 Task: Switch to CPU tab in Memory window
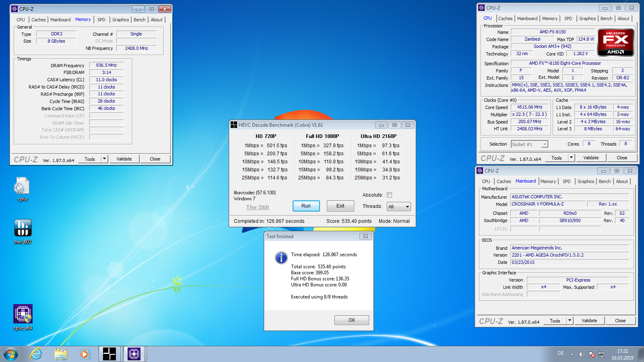(21, 20)
